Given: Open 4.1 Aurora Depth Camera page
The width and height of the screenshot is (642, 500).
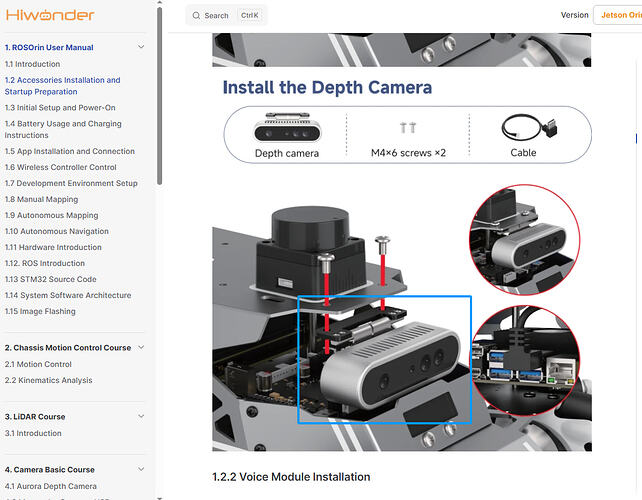Looking at the screenshot, I should click(51, 486).
